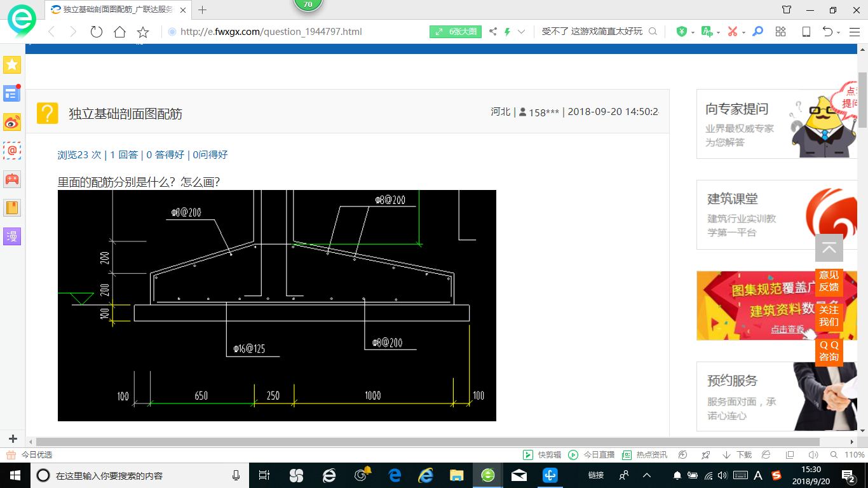Screen dimensions: 868x488
Task: Reload the page with refresh icon
Action: (97, 32)
